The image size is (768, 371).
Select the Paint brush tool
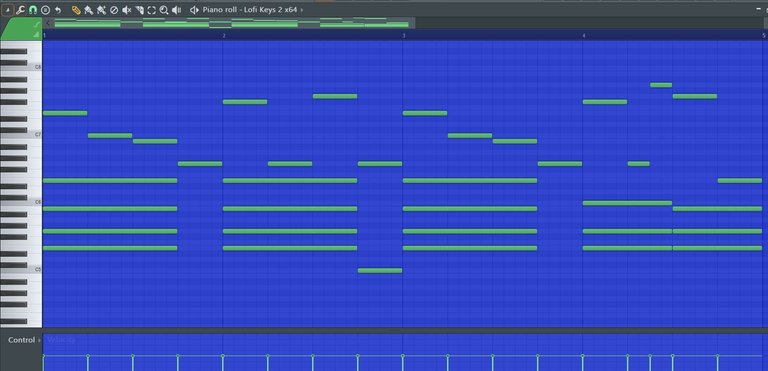(89, 10)
